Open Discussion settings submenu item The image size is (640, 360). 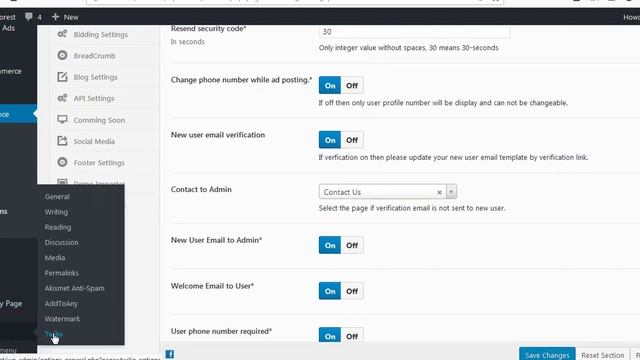61,242
